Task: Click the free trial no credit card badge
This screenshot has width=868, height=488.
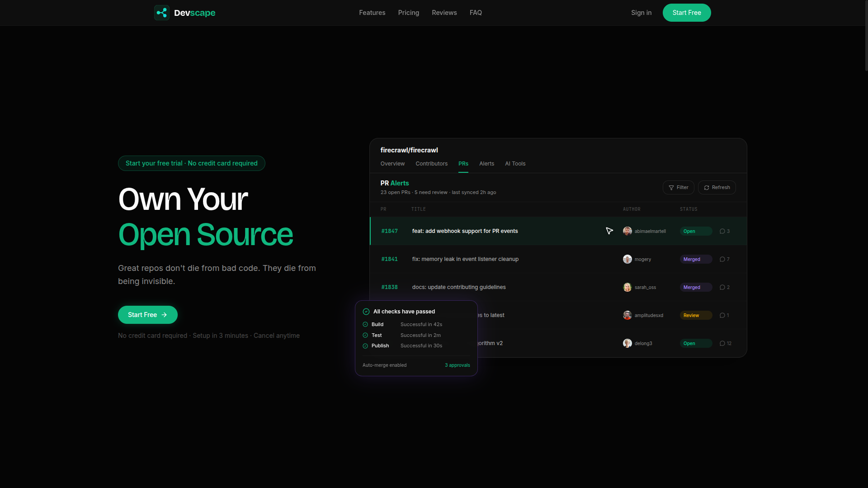Action: (x=192, y=163)
